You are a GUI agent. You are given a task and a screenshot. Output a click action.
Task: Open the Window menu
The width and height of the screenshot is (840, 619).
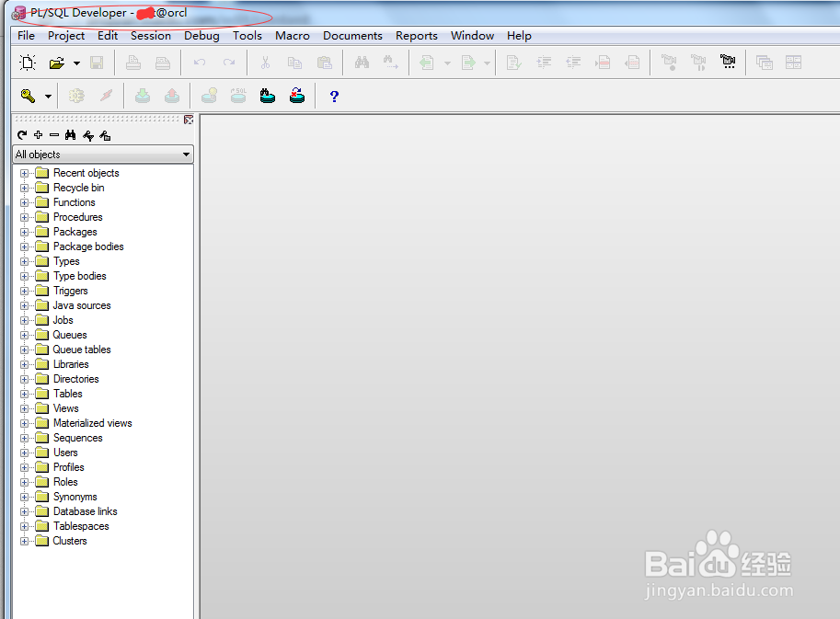472,36
